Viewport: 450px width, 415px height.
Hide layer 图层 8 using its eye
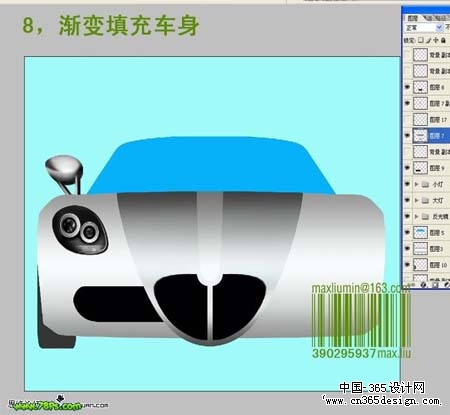[407, 87]
